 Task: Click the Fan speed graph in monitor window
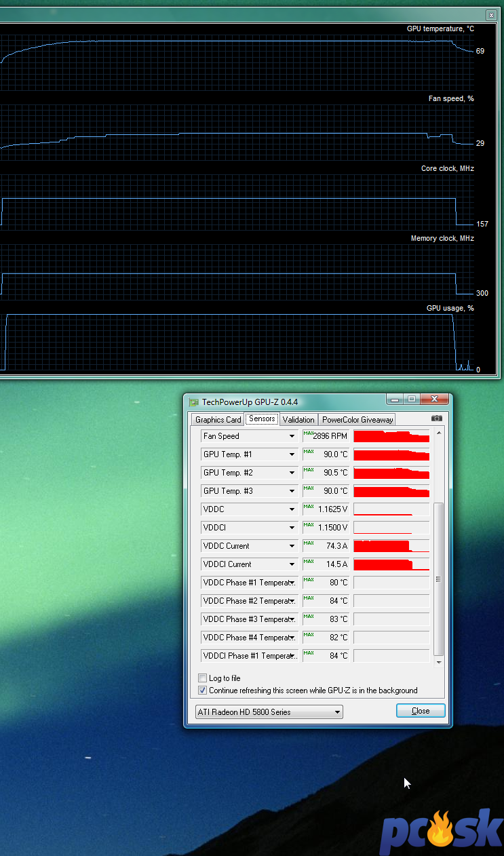tap(237, 132)
